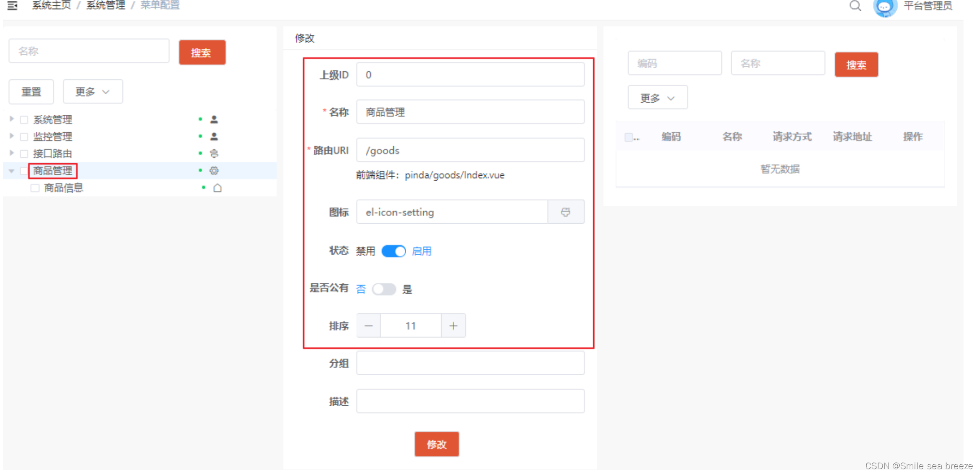Focus the menu tree 名称 search field
The height and width of the screenshot is (474, 980).
(x=89, y=51)
